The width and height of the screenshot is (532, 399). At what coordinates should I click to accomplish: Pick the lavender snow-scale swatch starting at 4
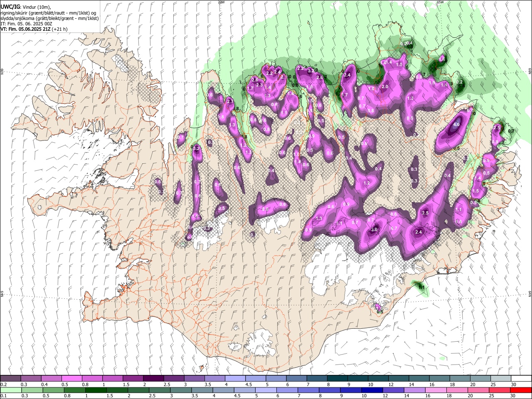tap(235, 378)
